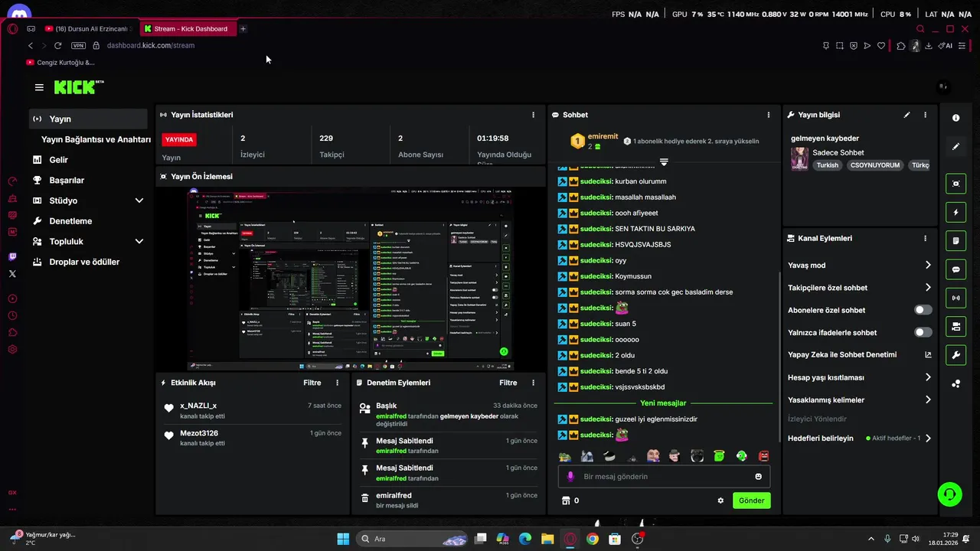Open the Sohbet panel three-dot menu
Image resolution: width=980 pixels, height=551 pixels.
pos(769,115)
